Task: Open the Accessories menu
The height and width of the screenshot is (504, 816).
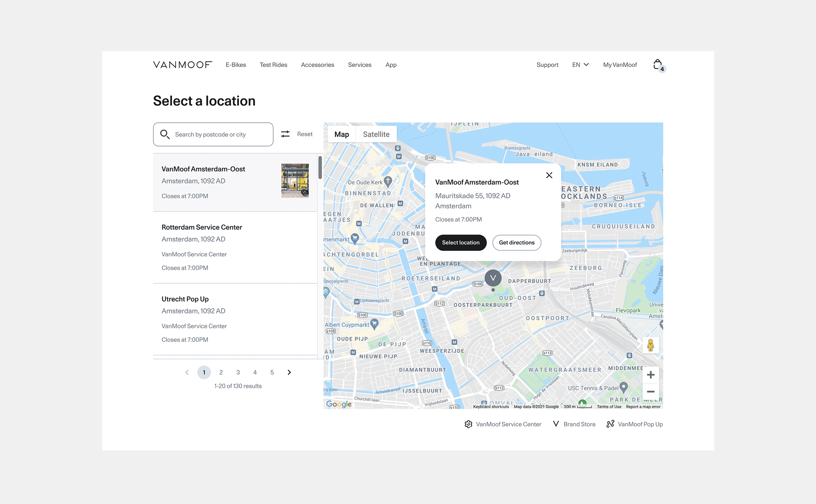Action: (317, 65)
